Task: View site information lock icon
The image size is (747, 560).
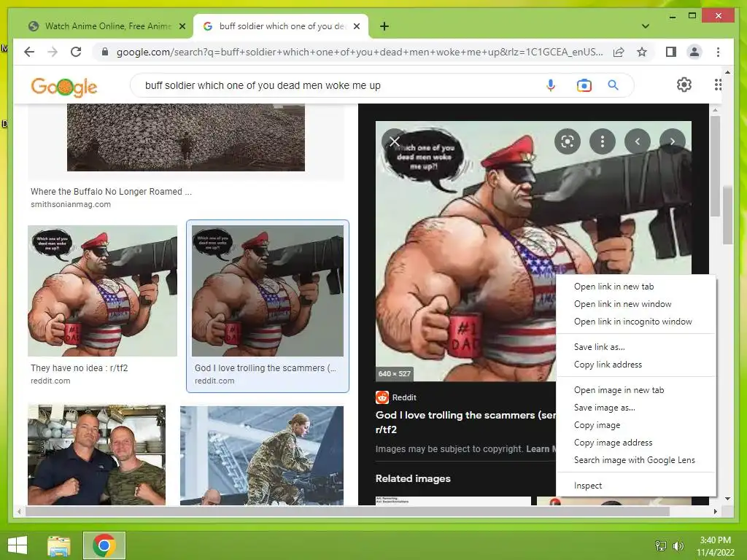Action: (105, 52)
